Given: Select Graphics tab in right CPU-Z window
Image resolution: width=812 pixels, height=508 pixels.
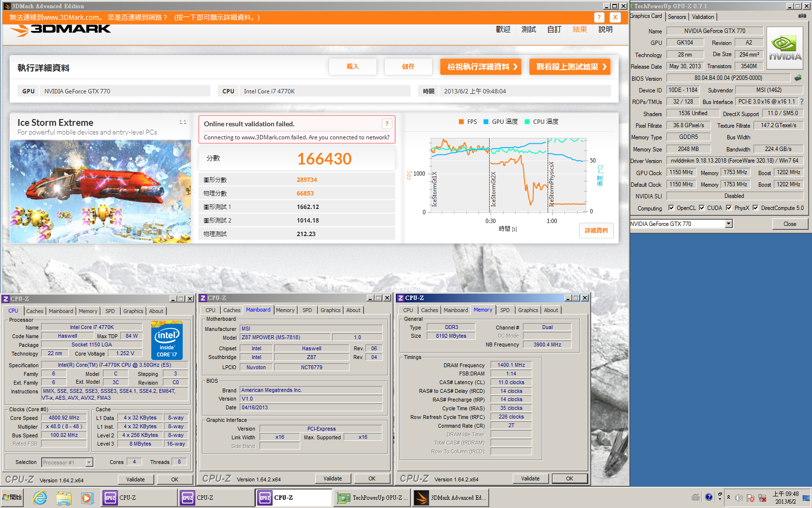Looking at the screenshot, I should pos(528,310).
